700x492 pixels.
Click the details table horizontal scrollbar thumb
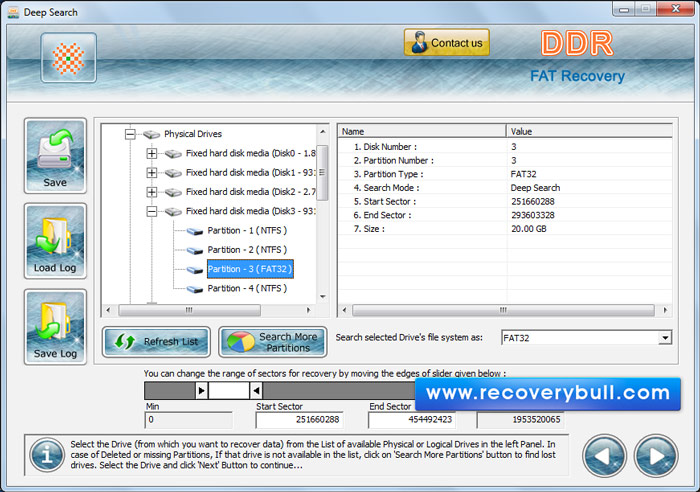[x=503, y=310]
